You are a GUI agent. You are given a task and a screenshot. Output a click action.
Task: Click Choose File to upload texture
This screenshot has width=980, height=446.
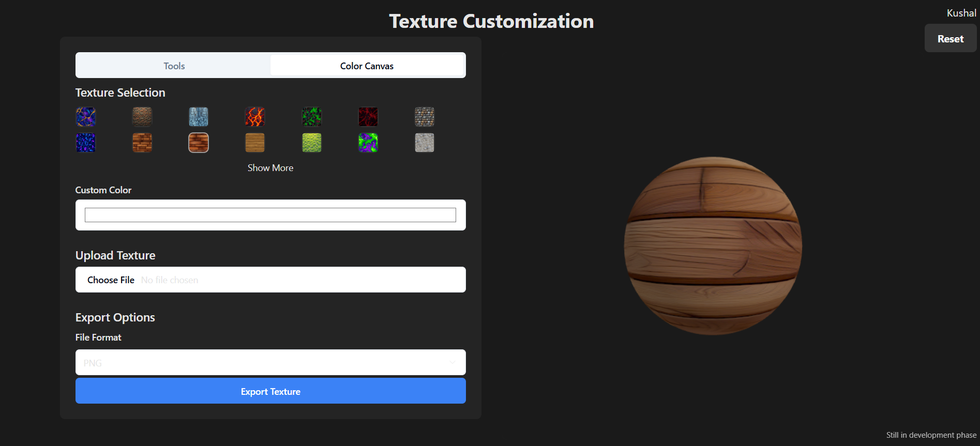point(111,280)
